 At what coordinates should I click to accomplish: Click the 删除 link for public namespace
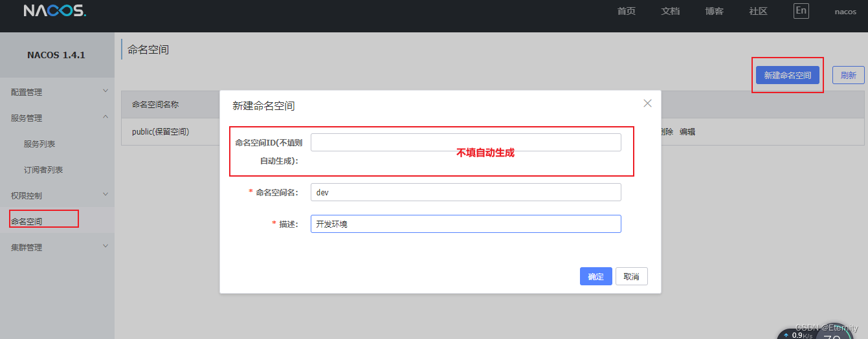point(667,131)
